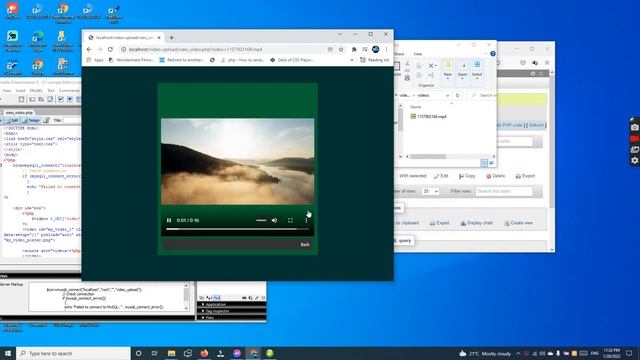Open the video player three-dot options menu

306,220
